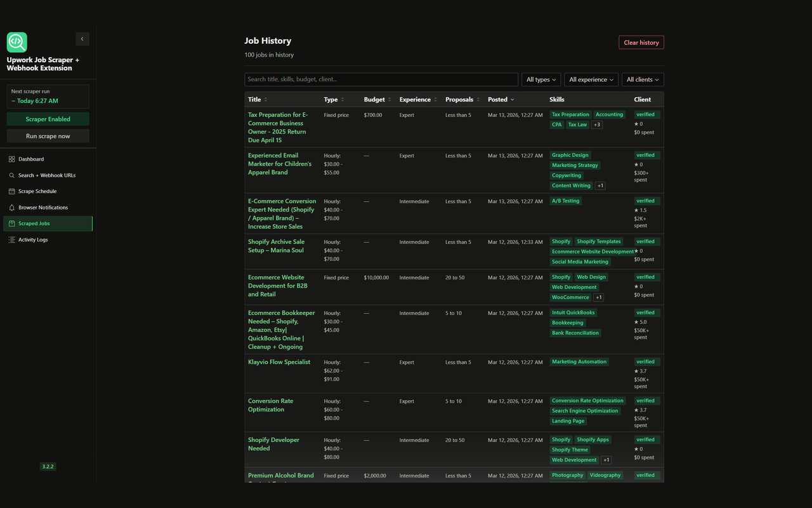812x508 pixels.
Task: Select Scraped Jobs in sidebar
Action: pos(48,224)
